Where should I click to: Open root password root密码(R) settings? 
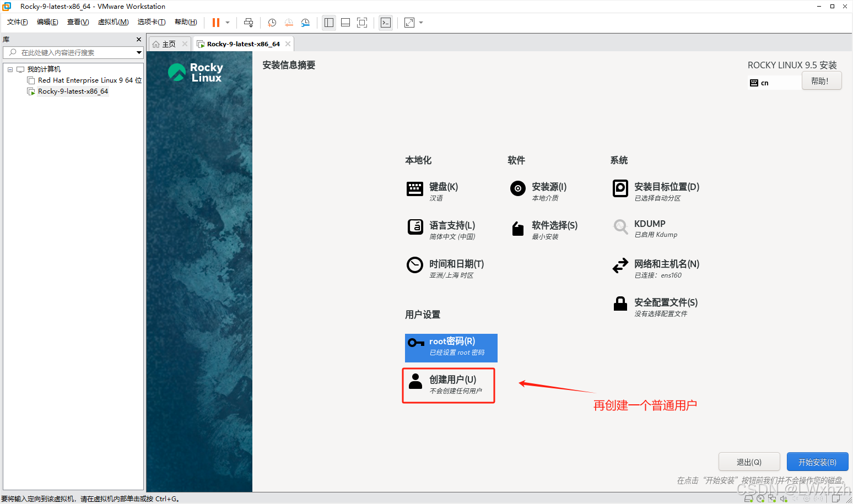click(x=451, y=348)
